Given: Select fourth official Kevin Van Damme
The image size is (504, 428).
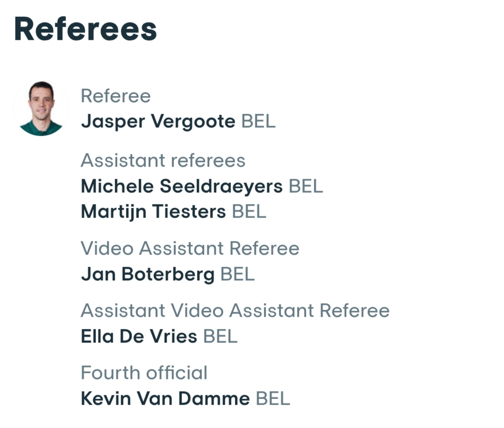Looking at the screenshot, I should 165,399.
